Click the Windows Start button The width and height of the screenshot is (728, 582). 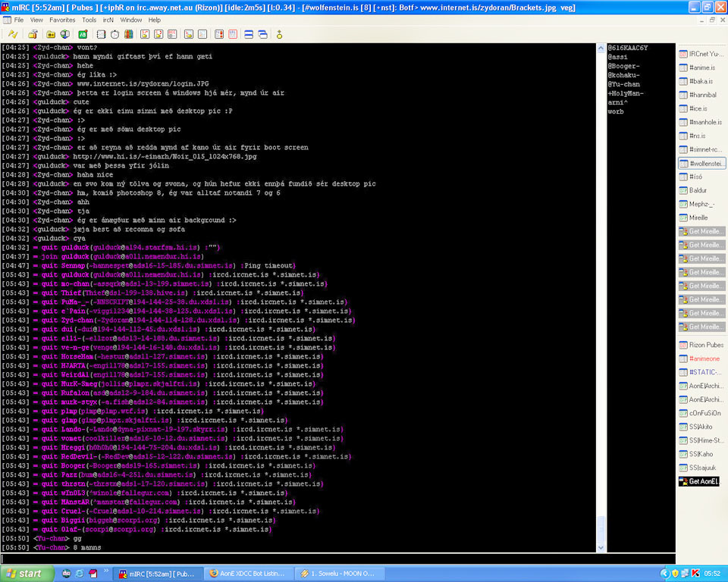(x=27, y=574)
